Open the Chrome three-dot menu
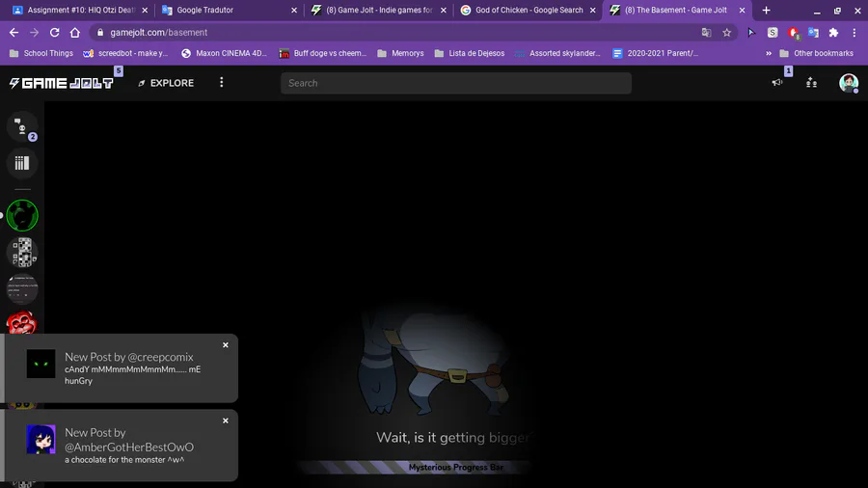Screen dimensions: 868x488 coord(854,33)
